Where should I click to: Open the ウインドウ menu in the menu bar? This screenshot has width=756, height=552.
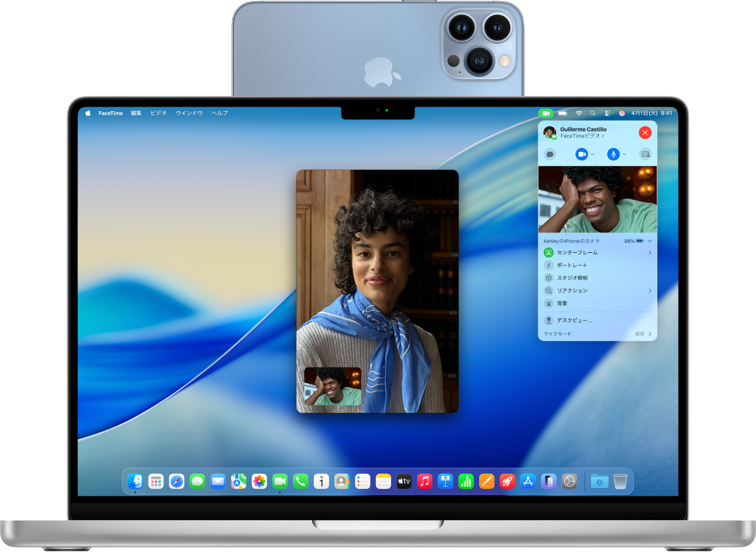[189, 113]
